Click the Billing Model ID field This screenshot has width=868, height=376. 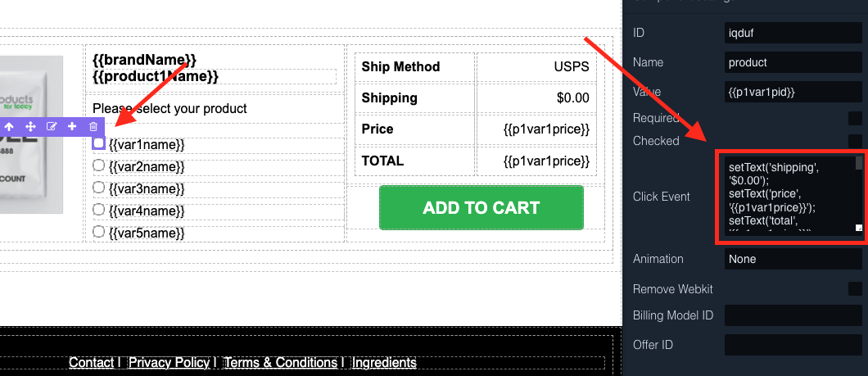point(793,316)
